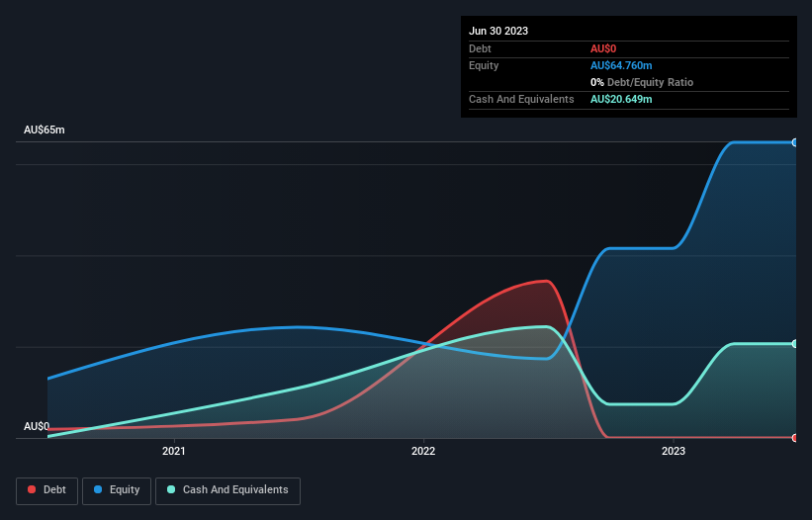812x520 pixels.
Task: Click the Debt row label in tooltip
Action: 480,48
